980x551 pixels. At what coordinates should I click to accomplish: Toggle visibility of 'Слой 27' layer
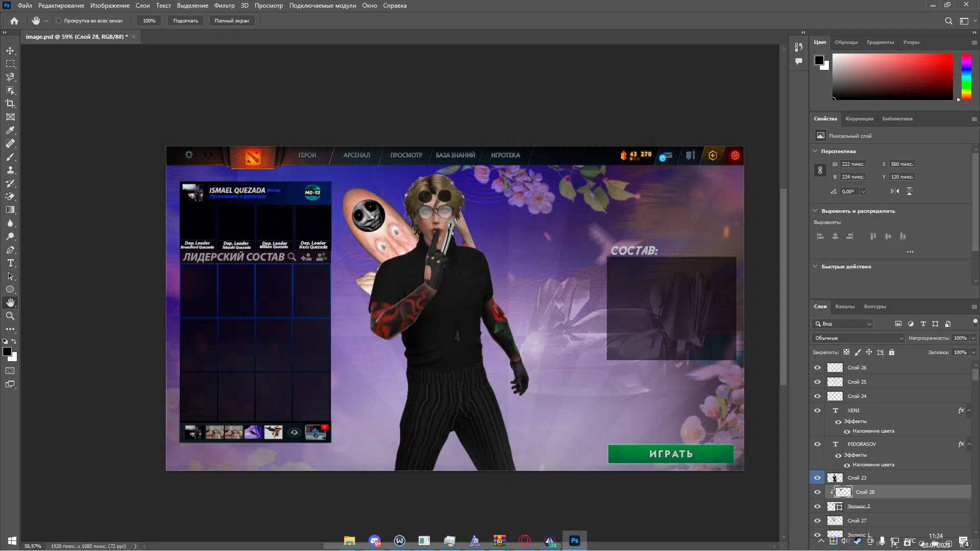pyautogui.click(x=817, y=521)
